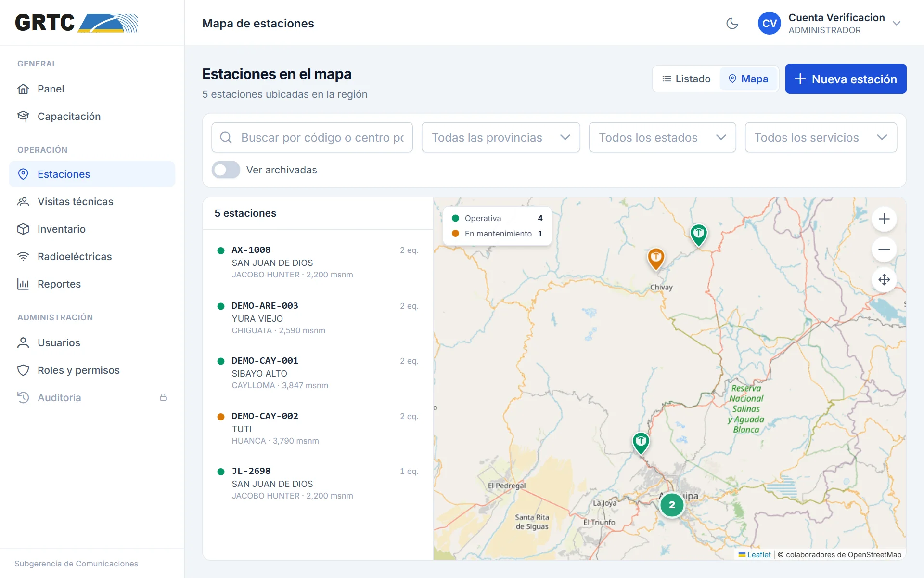Select station DEMO-ARE-003
924x578 pixels.
click(x=318, y=318)
